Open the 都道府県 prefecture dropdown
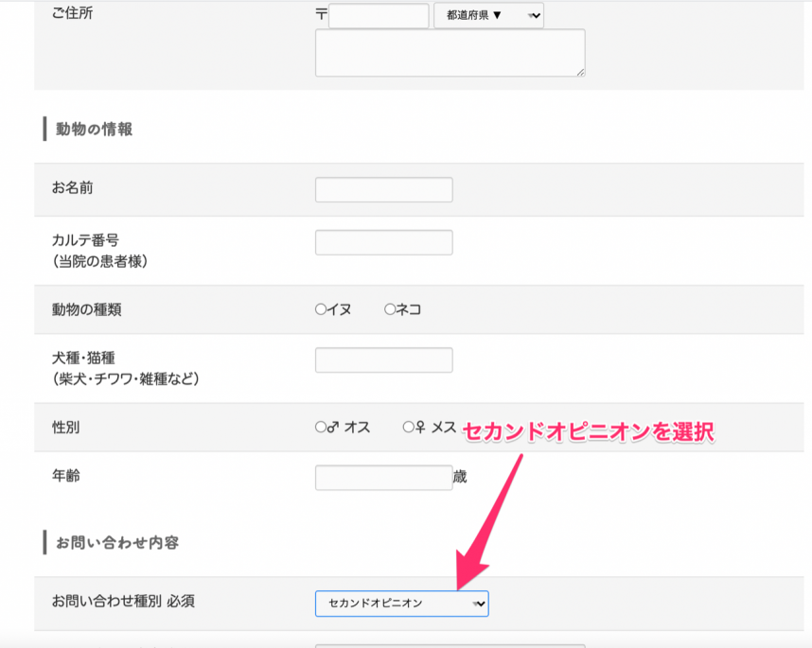The height and width of the screenshot is (648, 812). tap(488, 16)
